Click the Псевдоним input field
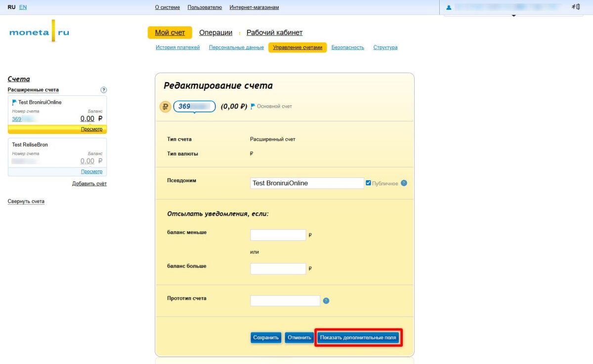 coord(307,183)
